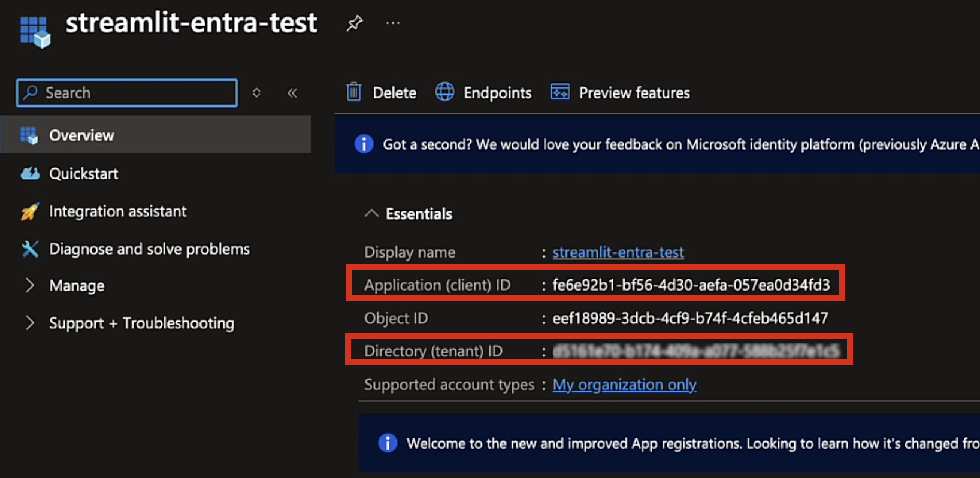Click the Delete trash can icon

(354, 92)
